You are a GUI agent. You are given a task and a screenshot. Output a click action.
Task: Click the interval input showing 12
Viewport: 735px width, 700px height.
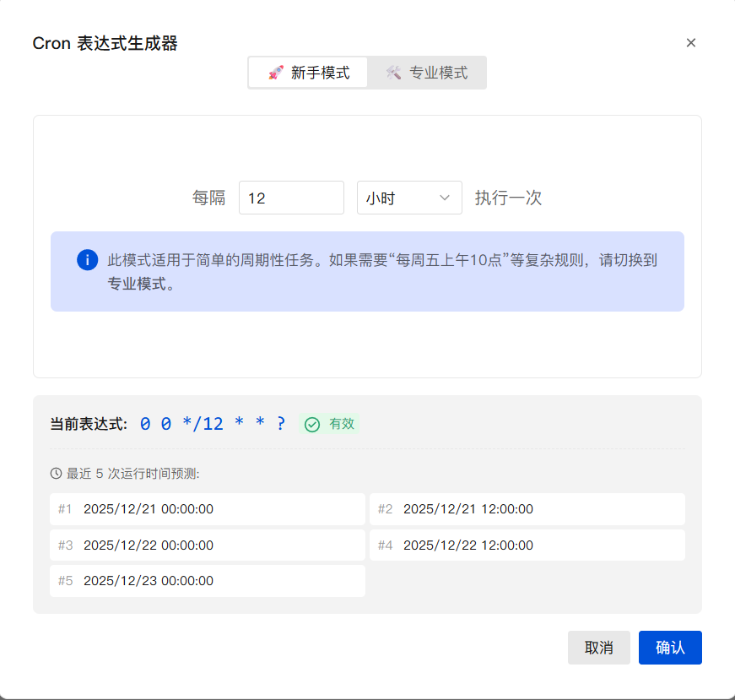(291, 198)
